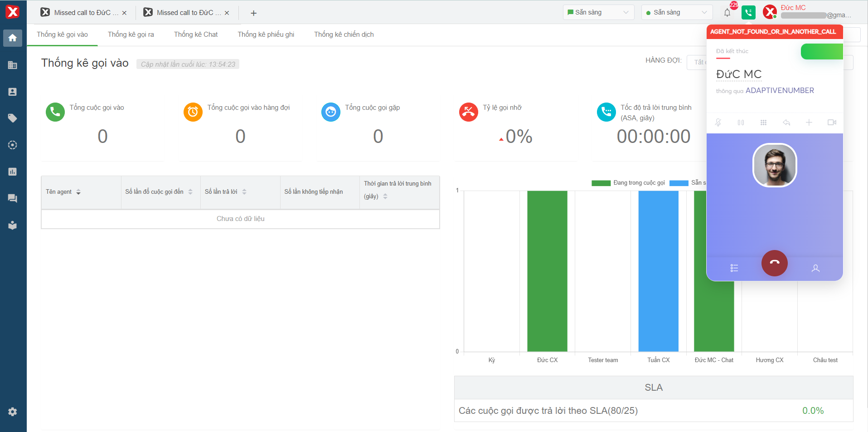Open the tags icon in left sidebar

(13, 118)
